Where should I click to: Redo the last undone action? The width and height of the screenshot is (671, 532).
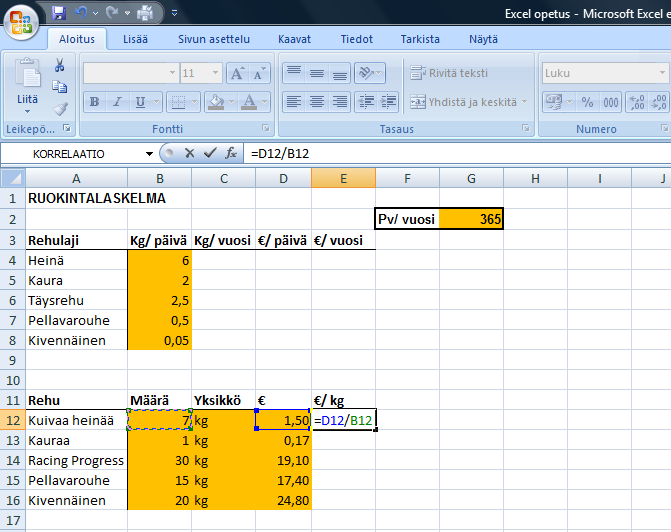(x=112, y=13)
